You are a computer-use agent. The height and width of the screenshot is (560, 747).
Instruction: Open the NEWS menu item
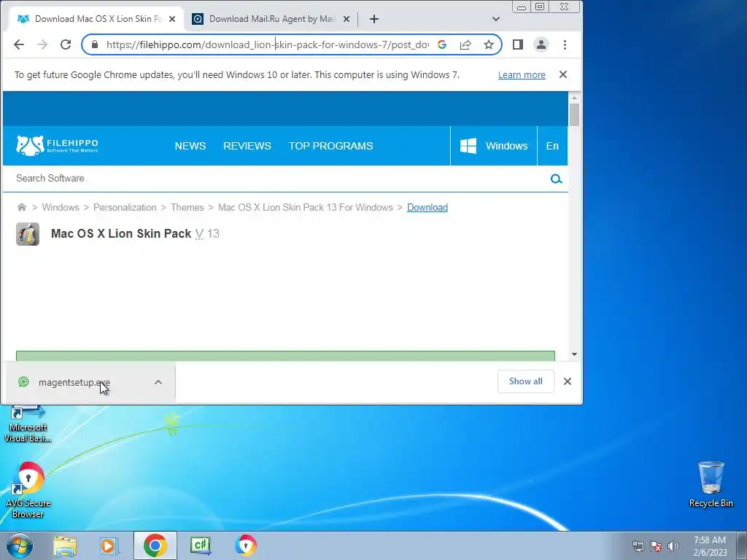tap(190, 146)
